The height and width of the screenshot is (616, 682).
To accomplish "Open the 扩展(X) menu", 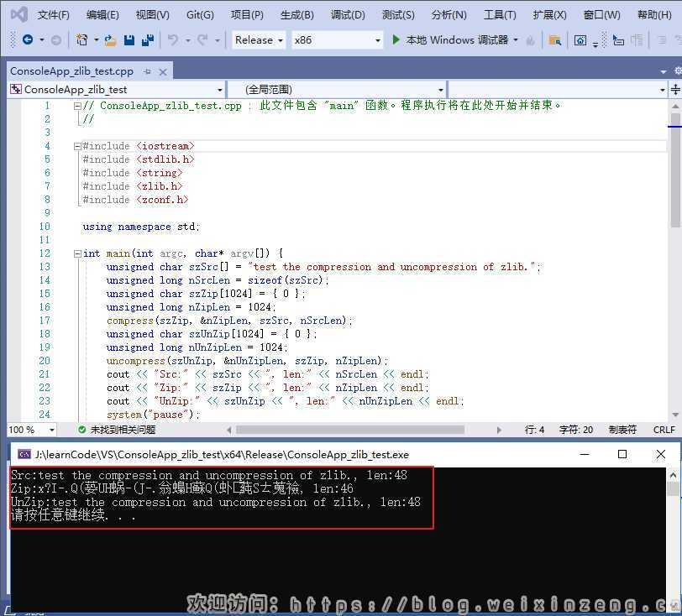I will [550, 15].
